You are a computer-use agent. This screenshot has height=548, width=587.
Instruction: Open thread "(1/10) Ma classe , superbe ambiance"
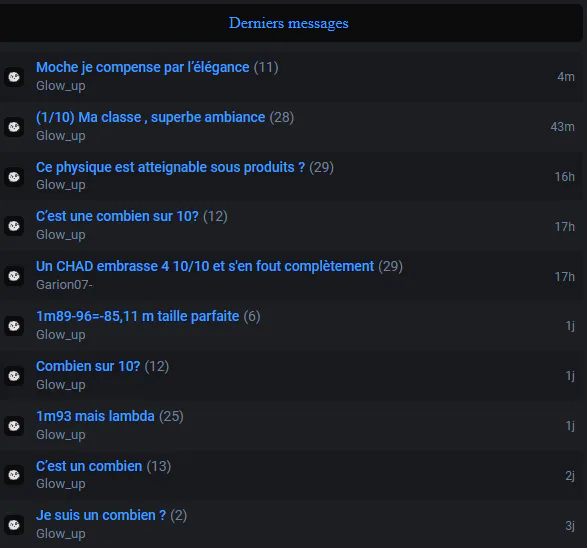[x=150, y=117]
